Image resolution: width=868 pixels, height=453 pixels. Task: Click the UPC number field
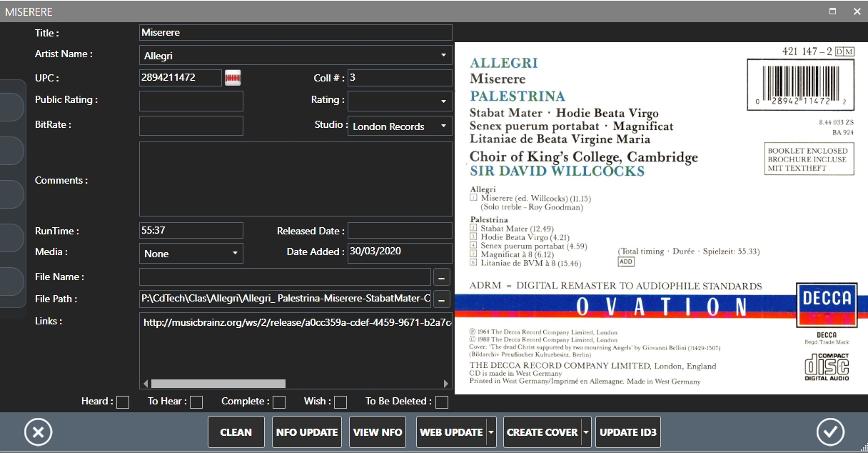181,77
